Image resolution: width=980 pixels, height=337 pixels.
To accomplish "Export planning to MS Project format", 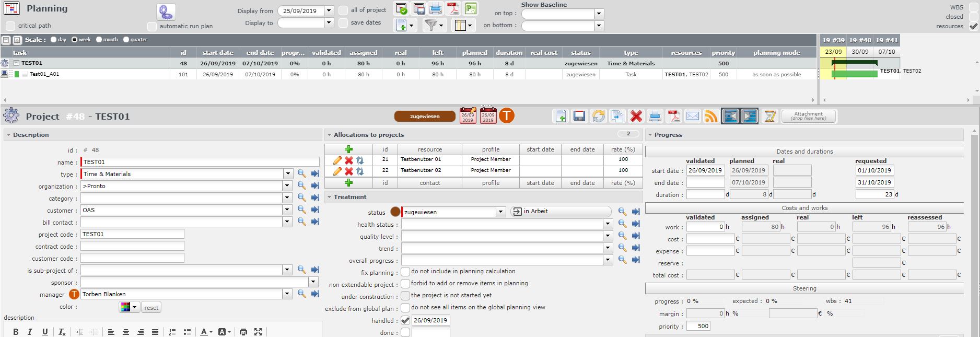I will tap(471, 9).
